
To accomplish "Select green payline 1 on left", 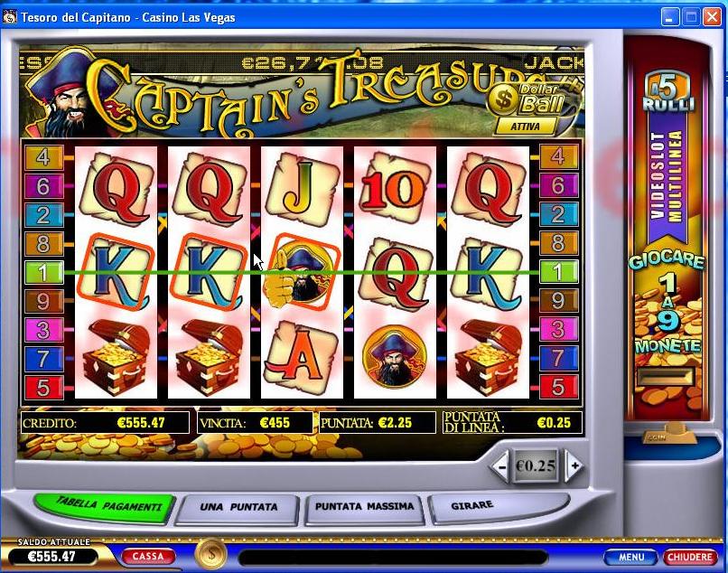I will pos(43,272).
